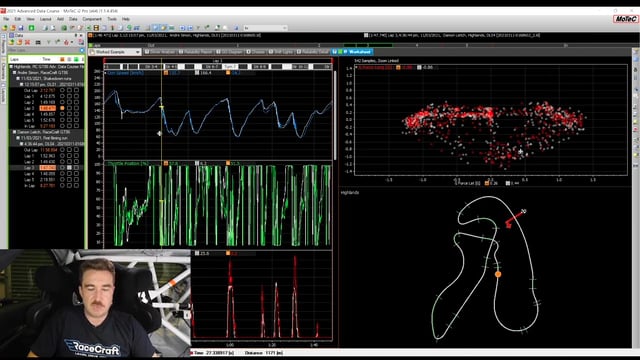
Task: Click the yellow-orange film icon in main toolbar
Action: pos(96,28)
